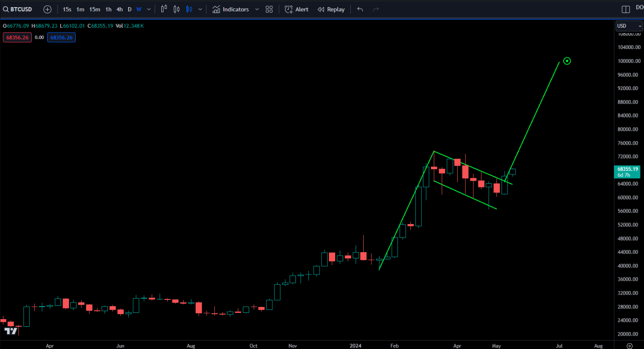Open the chart type dropdown chevron
This screenshot has height=349, width=644.
(x=200, y=9)
